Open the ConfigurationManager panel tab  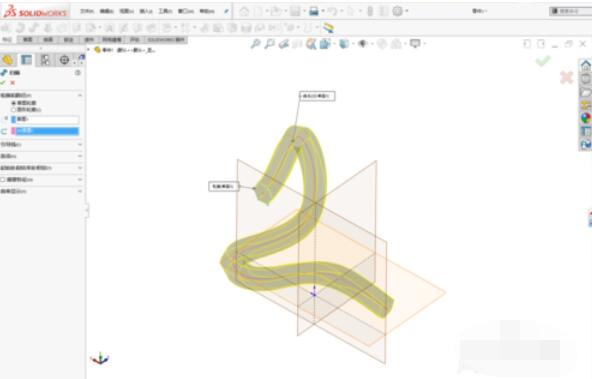45,60
